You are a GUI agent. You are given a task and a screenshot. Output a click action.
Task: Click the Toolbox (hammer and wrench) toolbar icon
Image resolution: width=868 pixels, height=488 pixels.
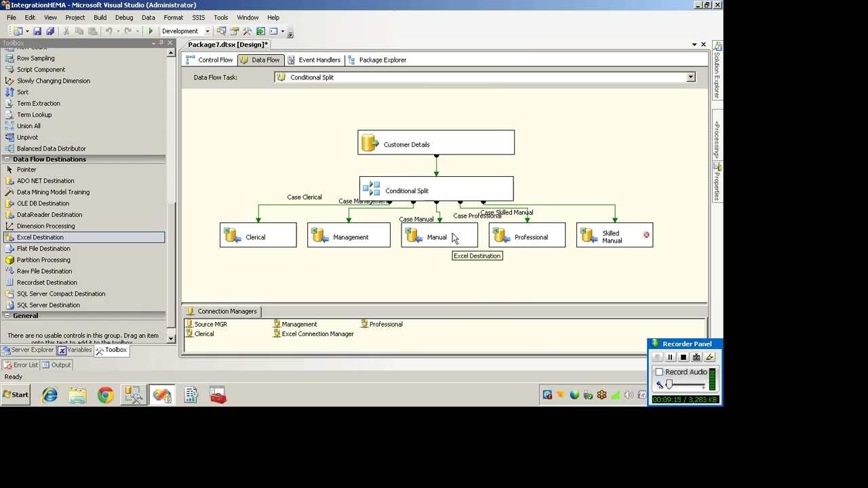(248, 31)
